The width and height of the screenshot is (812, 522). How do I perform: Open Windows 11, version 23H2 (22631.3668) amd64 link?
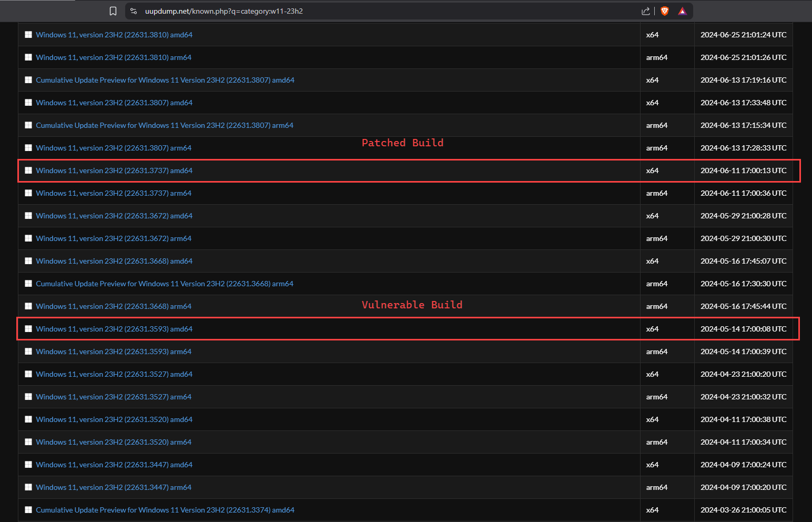point(114,261)
